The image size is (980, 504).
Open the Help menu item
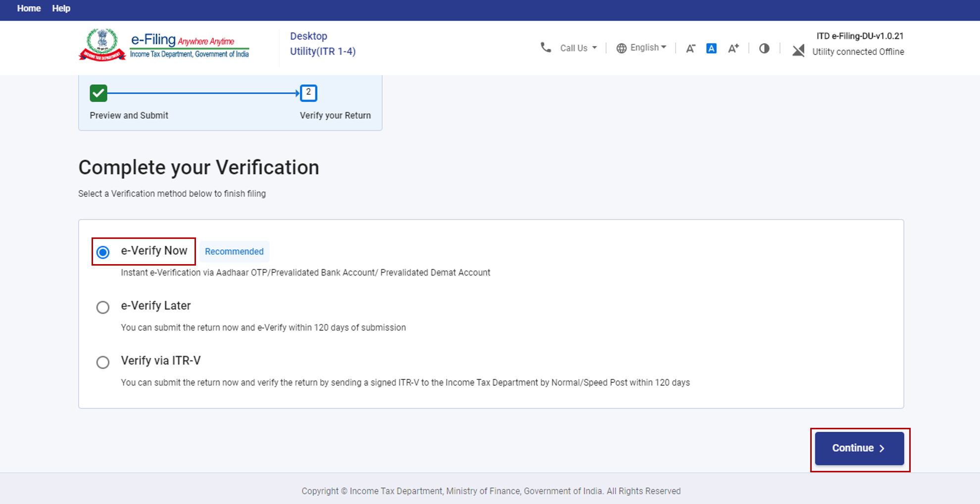click(x=61, y=8)
